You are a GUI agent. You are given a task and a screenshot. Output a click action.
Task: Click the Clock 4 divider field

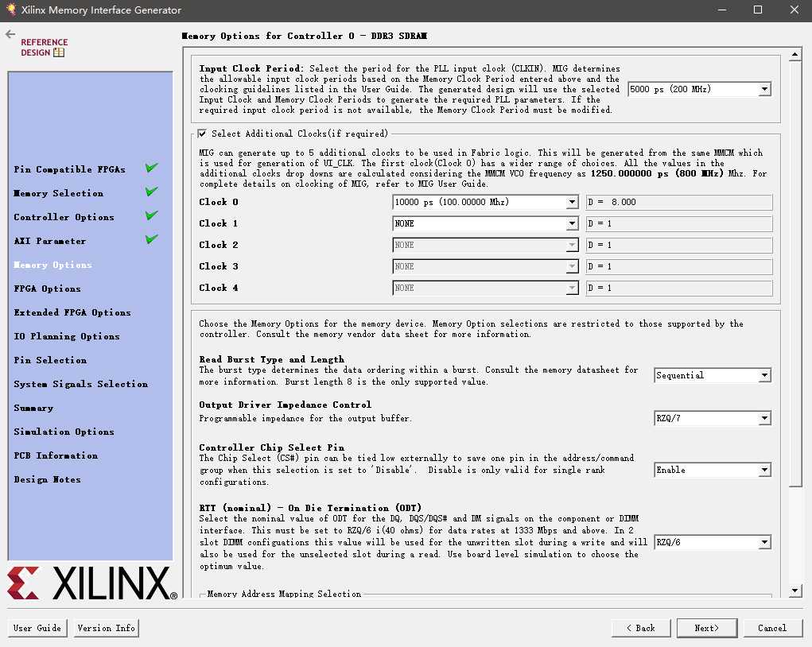[679, 288]
